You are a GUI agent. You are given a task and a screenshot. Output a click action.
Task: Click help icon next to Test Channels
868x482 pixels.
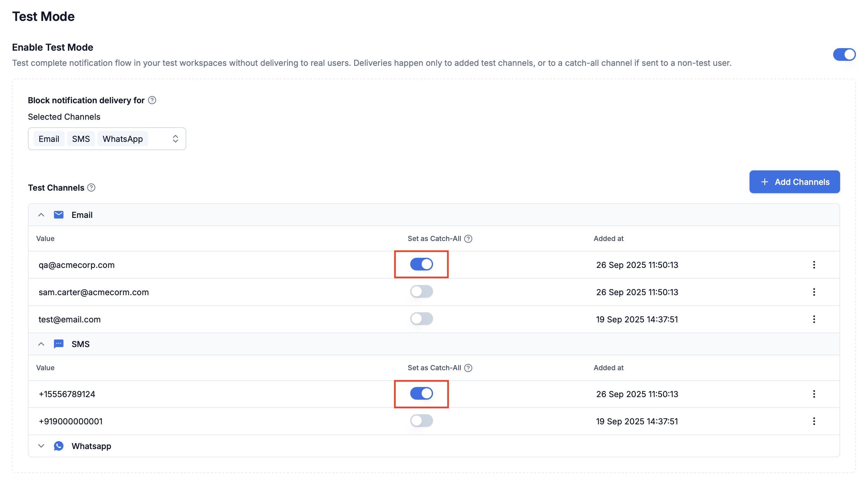[x=91, y=187]
